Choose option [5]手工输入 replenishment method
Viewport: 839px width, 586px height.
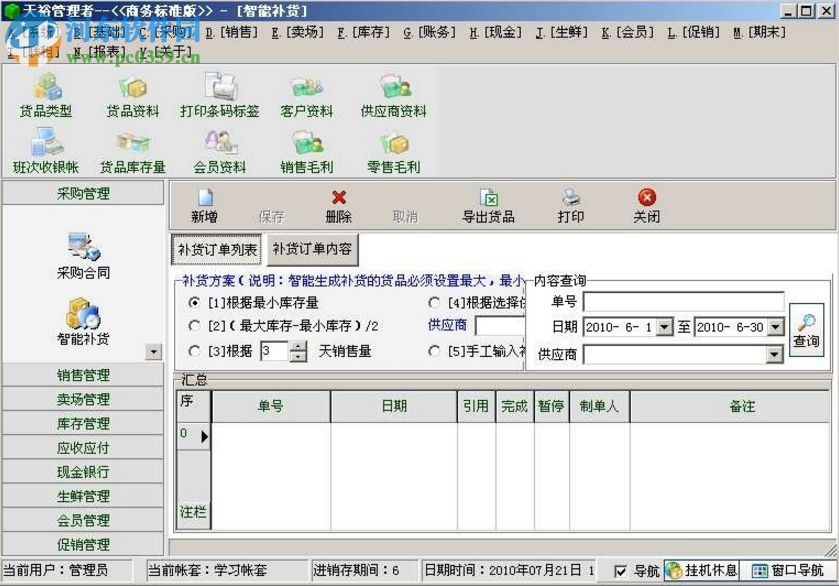point(434,351)
